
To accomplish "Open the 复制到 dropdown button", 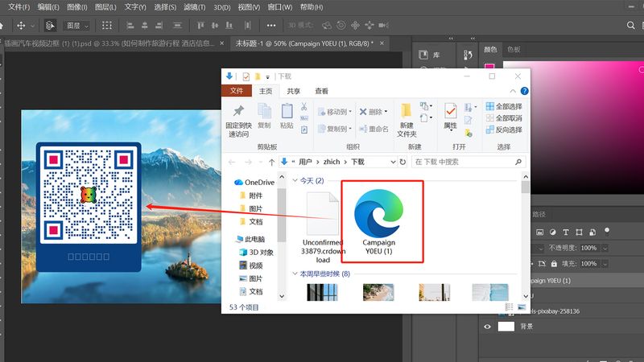I will 335,129.
